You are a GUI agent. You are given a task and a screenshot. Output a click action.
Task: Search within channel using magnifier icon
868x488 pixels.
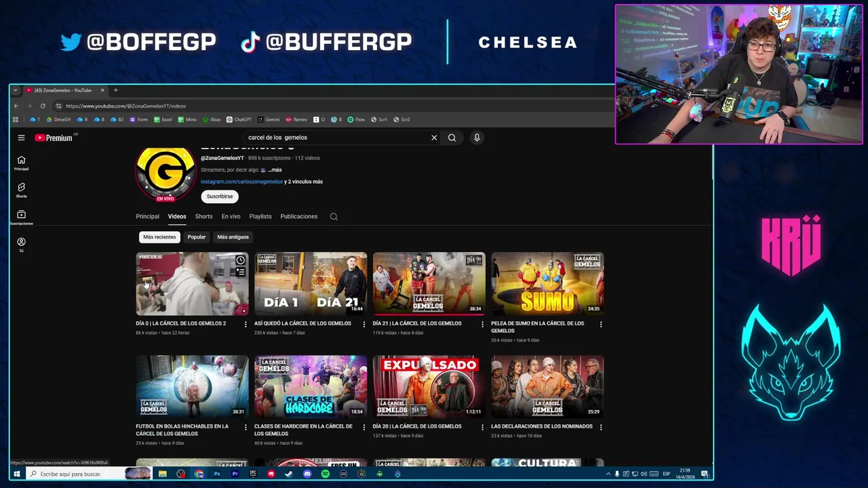tap(334, 217)
